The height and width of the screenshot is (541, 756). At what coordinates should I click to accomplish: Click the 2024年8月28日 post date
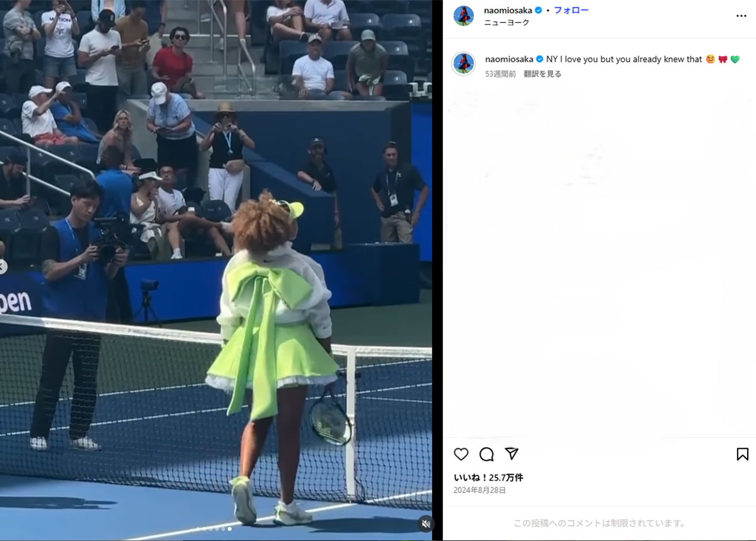pos(479,490)
